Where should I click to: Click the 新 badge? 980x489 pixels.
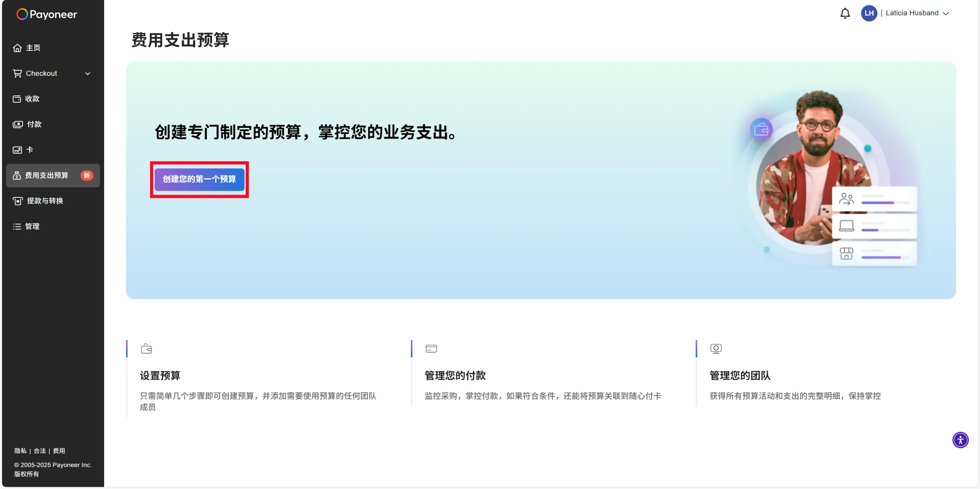pyautogui.click(x=87, y=175)
